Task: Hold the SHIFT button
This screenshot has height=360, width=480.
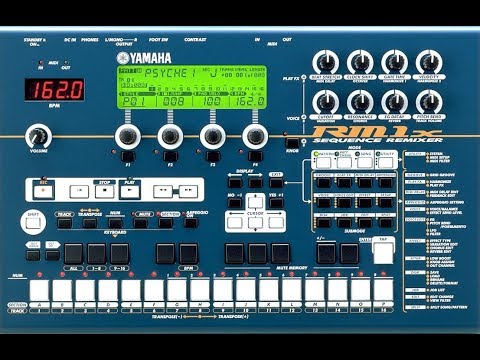Action: (x=33, y=223)
